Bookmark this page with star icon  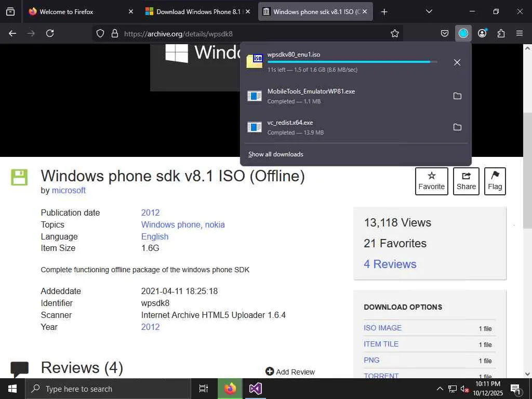point(395,33)
